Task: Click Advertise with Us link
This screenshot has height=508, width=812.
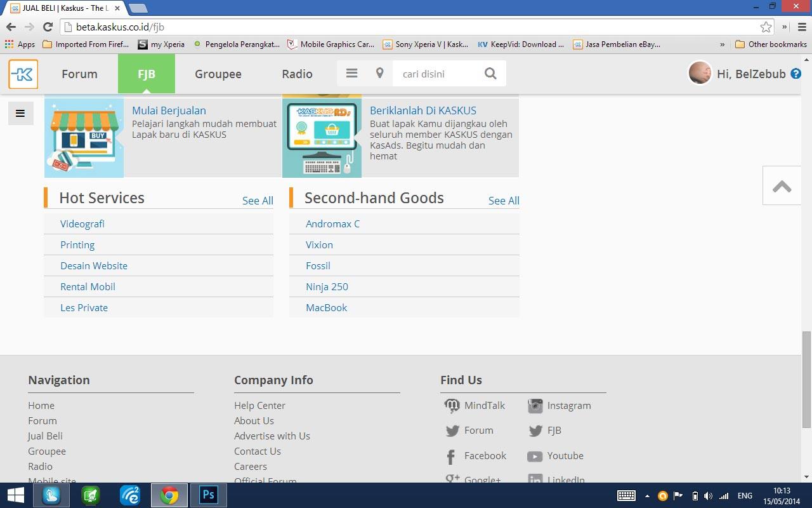Action: point(272,436)
